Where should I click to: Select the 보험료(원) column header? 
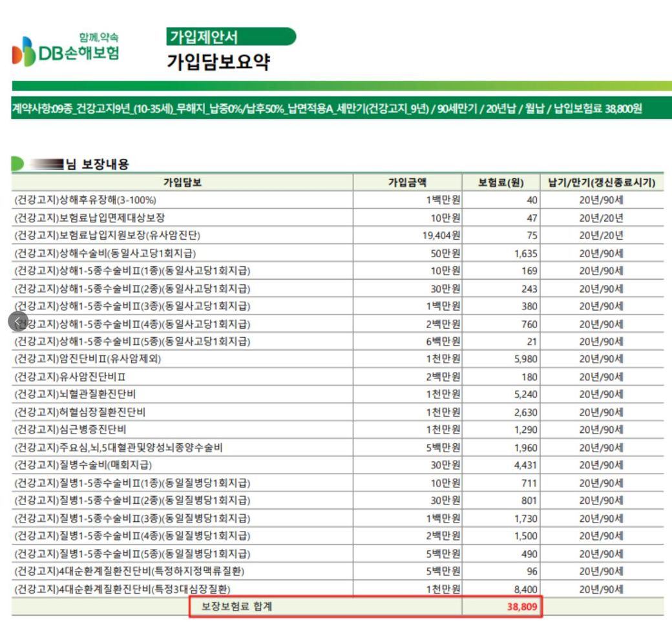point(501,182)
